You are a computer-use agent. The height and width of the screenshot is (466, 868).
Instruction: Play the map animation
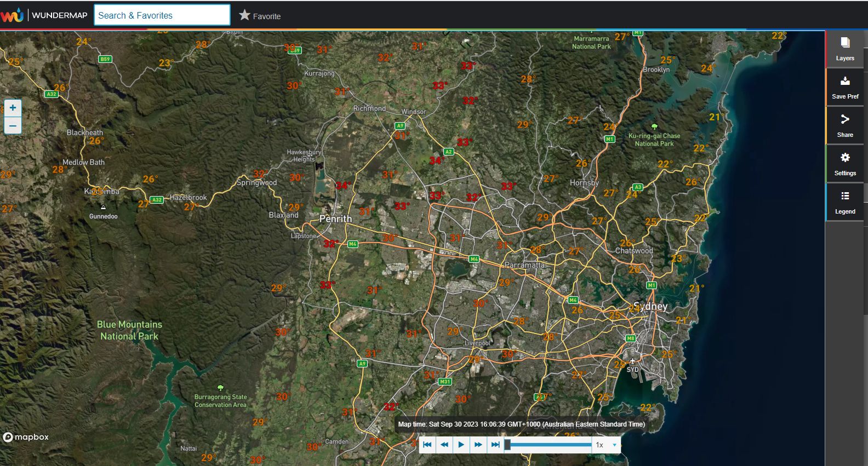click(461, 445)
